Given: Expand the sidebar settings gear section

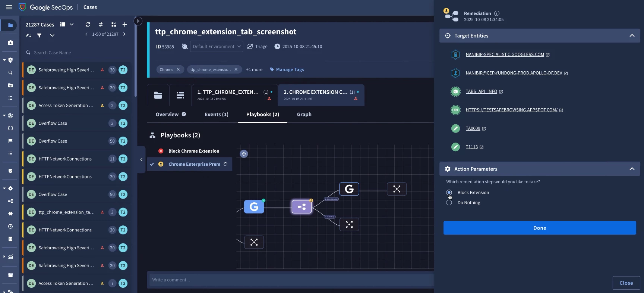Looking at the screenshot, I should 4,188.
